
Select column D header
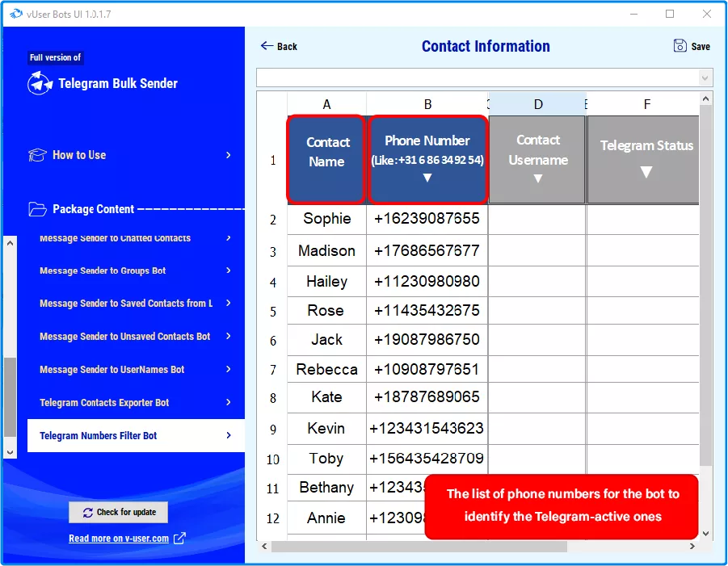[537, 104]
